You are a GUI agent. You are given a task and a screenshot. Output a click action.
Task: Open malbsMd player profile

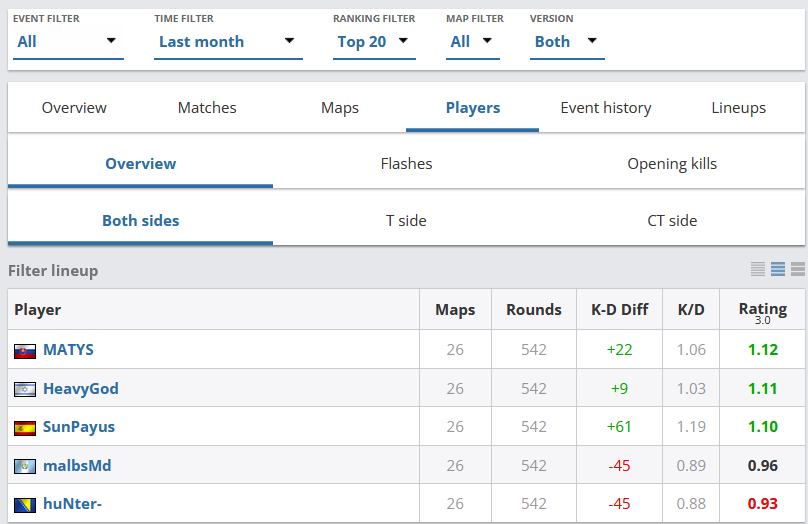tap(77, 465)
